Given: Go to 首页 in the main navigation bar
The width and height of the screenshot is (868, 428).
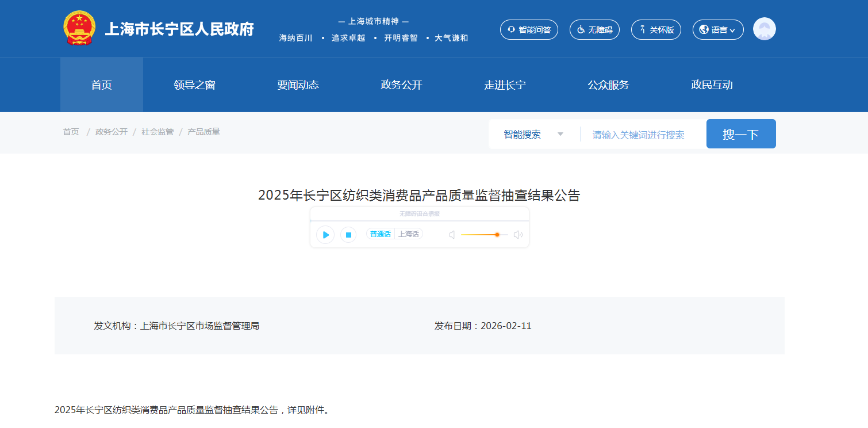Looking at the screenshot, I should click(102, 85).
